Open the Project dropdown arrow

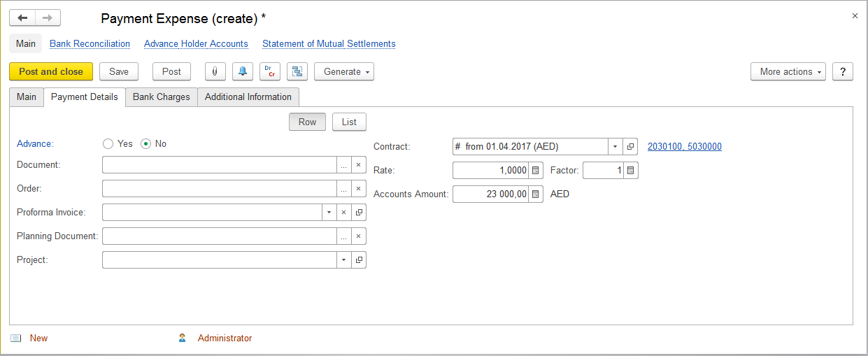(x=343, y=260)
